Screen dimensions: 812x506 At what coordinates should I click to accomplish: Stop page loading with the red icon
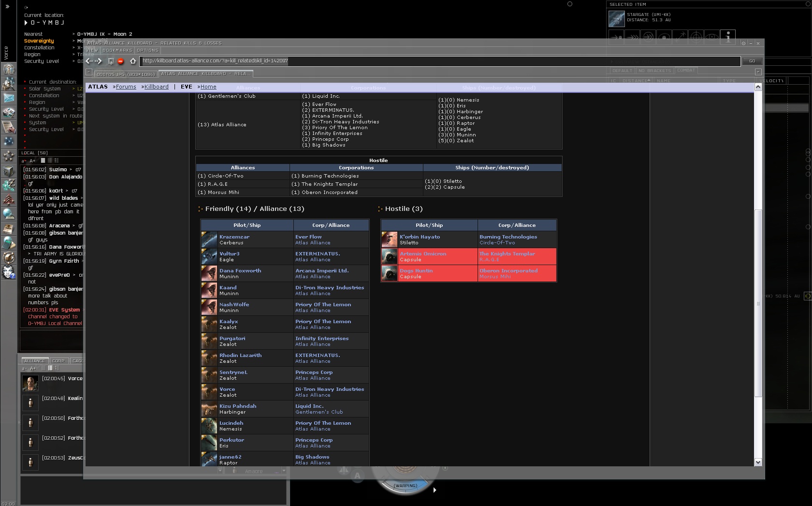[x=121, y=61]
